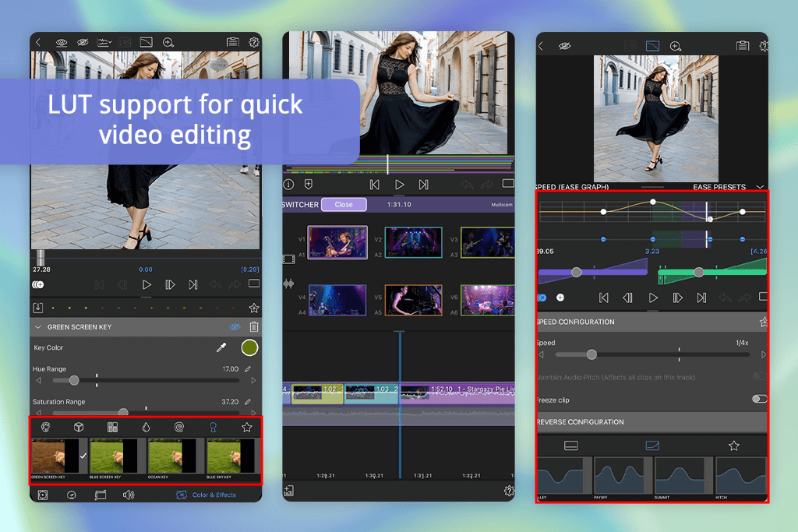Toggle the crossed-eye icon in Green Screen screen
This screenshot has width=798, height=532.
83,43
